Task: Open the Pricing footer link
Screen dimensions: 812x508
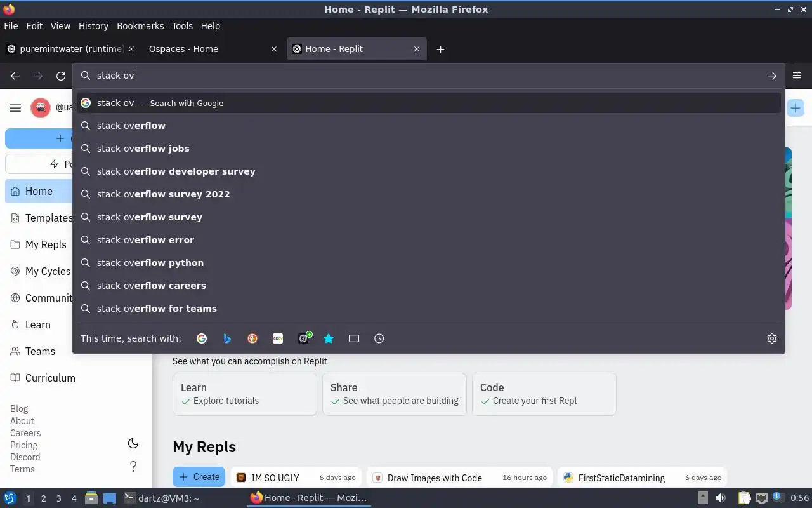Action: (23, 445)
